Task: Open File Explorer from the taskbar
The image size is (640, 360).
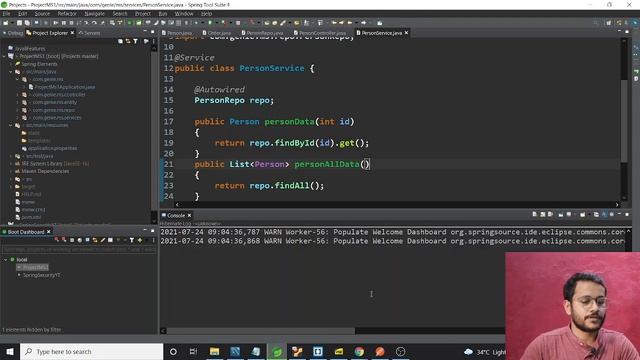Action: pos(214,351)
